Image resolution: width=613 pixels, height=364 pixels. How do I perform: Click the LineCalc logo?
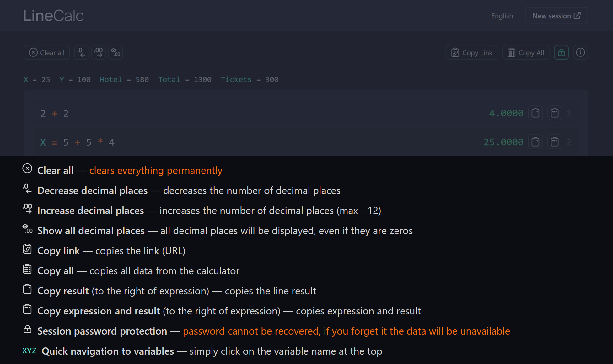pos(53,15)
